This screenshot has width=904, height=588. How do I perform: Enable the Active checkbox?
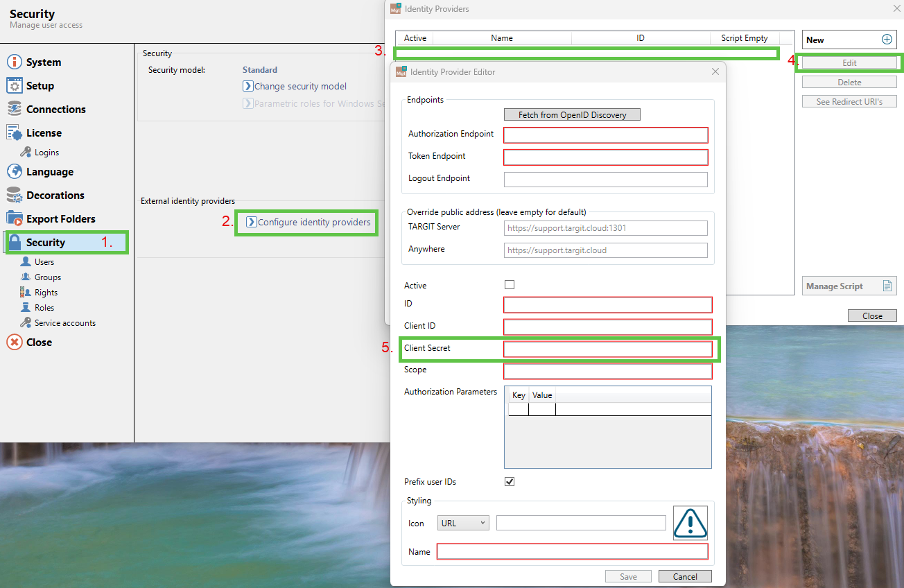pos(510,284)
